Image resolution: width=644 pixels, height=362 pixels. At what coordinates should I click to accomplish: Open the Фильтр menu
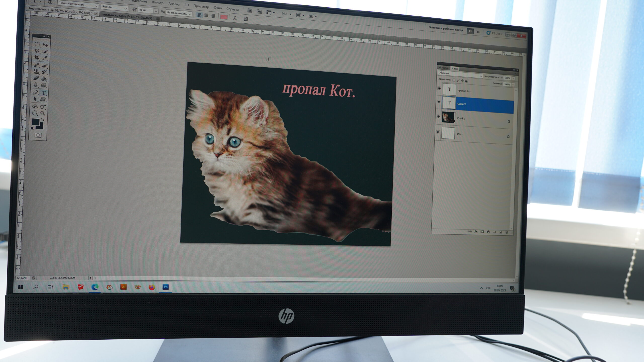[x=157, y=3]
